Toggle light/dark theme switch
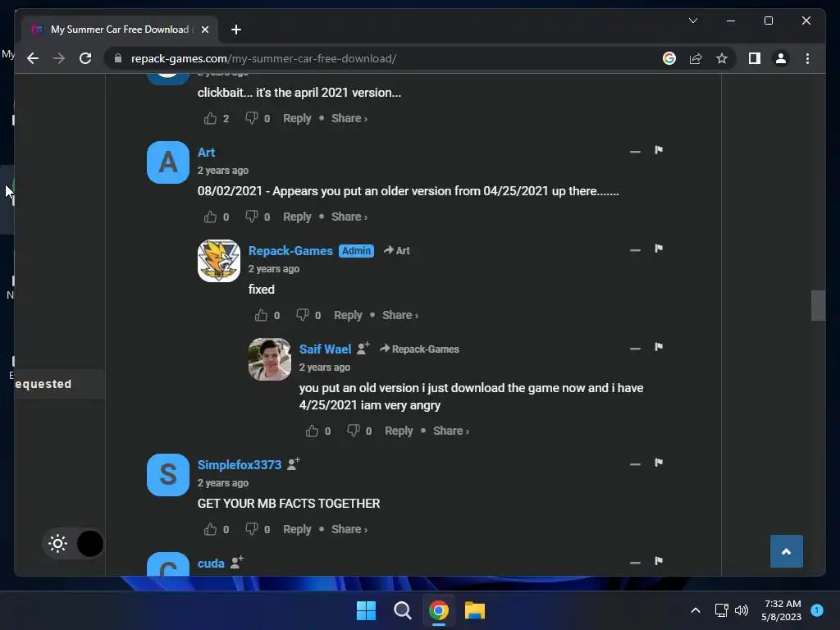 pos(73,544)
